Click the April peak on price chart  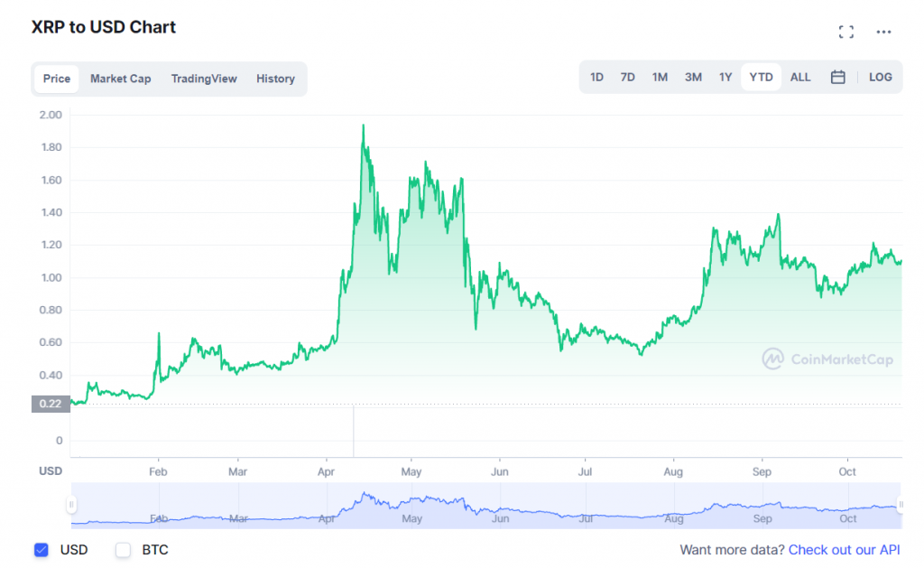coord(363,126)
